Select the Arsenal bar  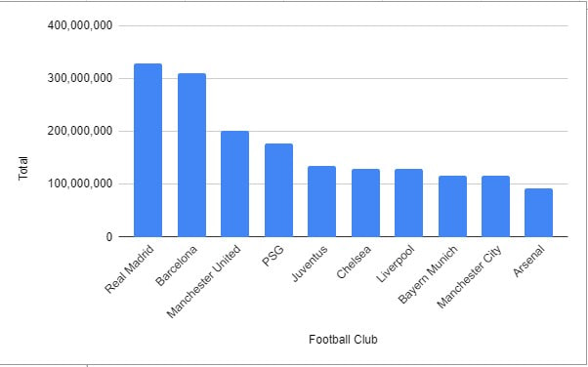538,213
